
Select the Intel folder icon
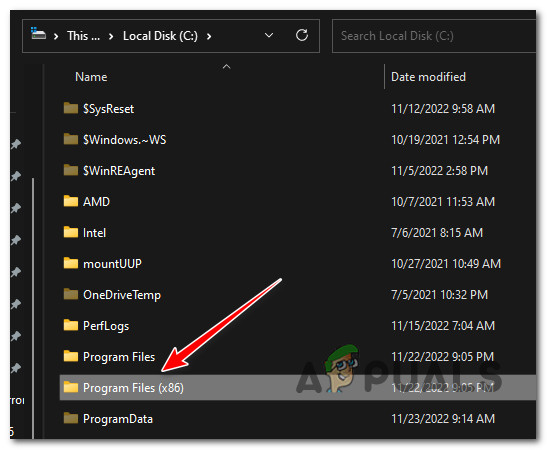(x=71, y=232)
